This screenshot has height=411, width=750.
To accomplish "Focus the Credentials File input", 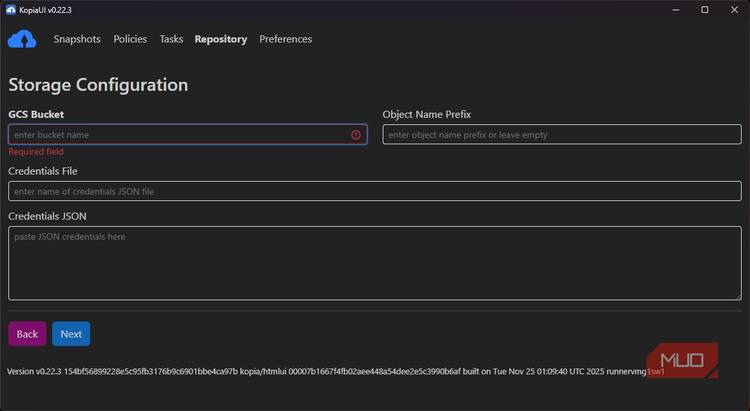I will click(375, 191).
